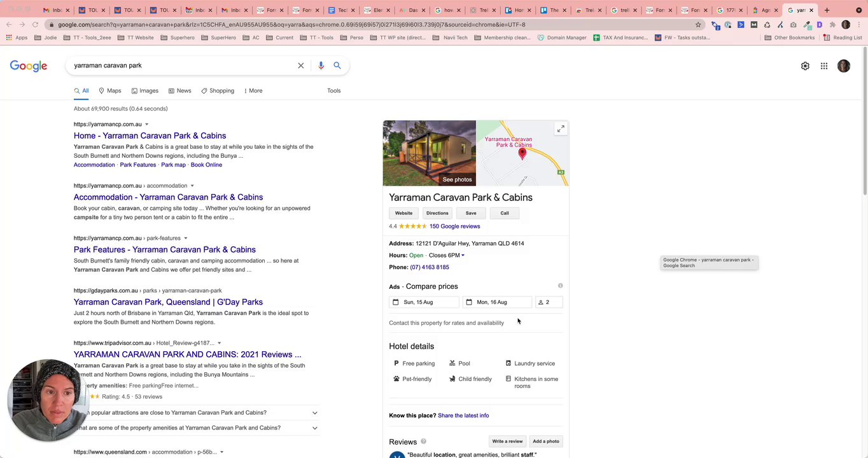Open Park Features sitelink
Screen dimensions: 868x458
click(x=137, y=165)
